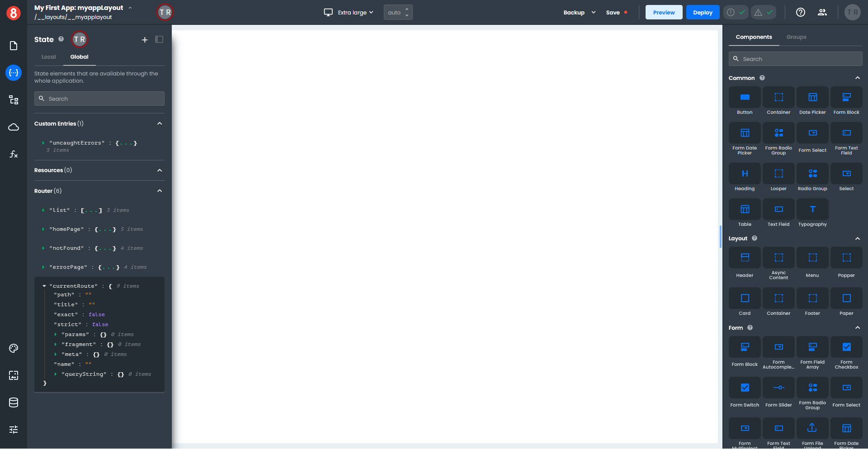Image resolution: width=868 pixels, height=449 pixels.
Task: Click the cloud Resources sidebar icon
Action: pos(14,127)
